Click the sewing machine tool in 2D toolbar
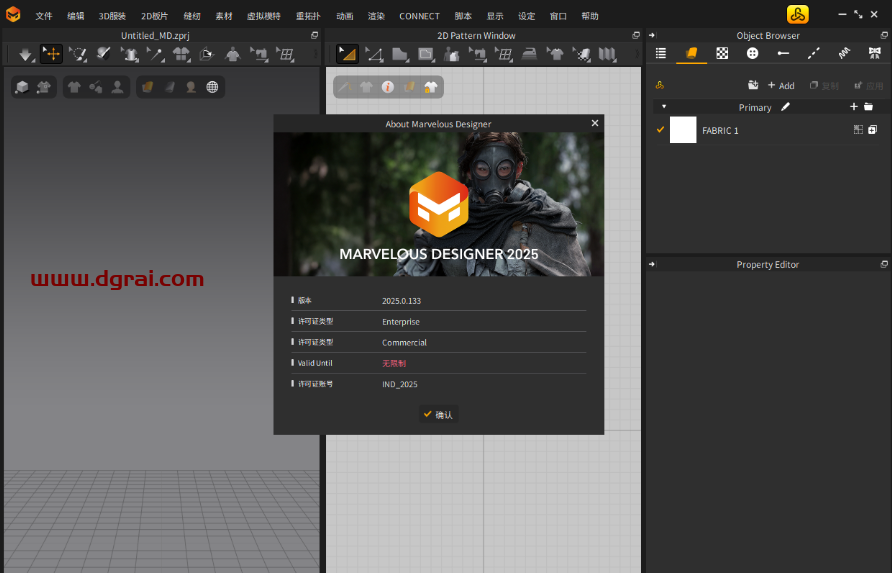The image size is (892, 573). point(477,54)
